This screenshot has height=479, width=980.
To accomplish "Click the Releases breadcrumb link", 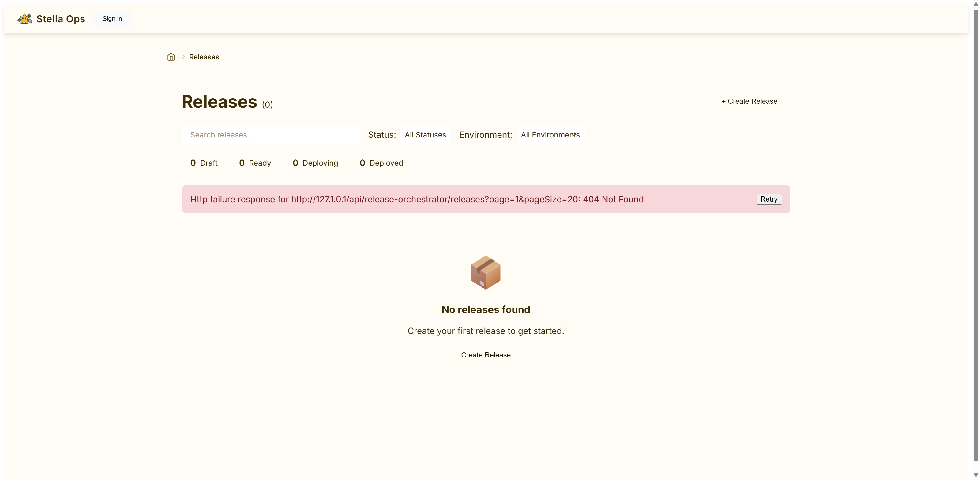I will (204, 57).
